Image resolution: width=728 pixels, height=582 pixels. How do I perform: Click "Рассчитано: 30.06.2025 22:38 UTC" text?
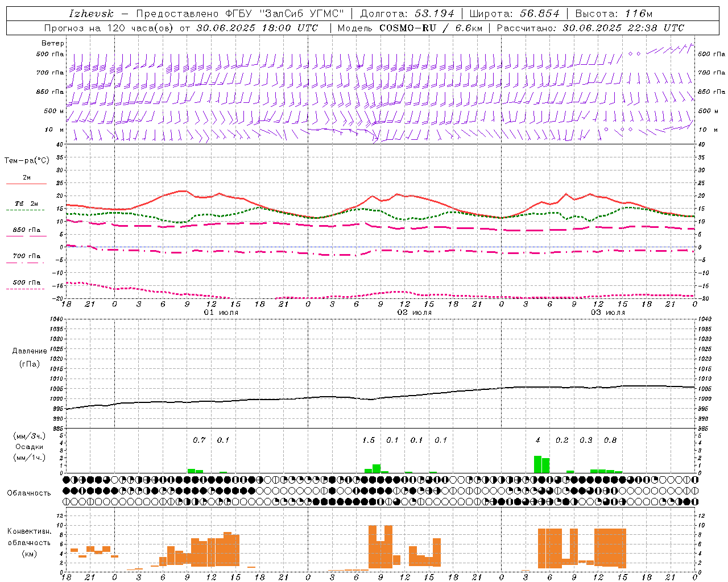pos(590,28)
